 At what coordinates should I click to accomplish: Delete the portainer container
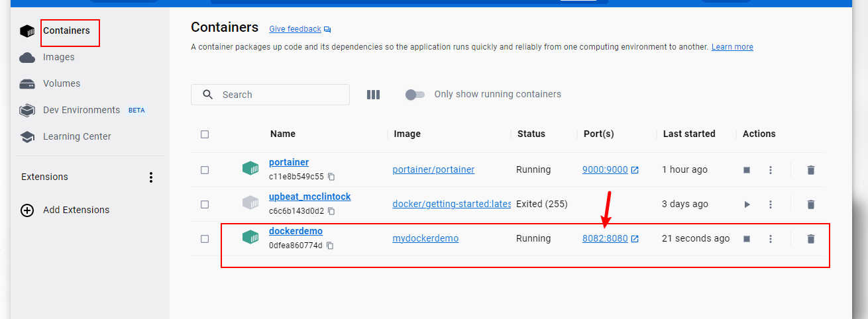coord(810,170)
